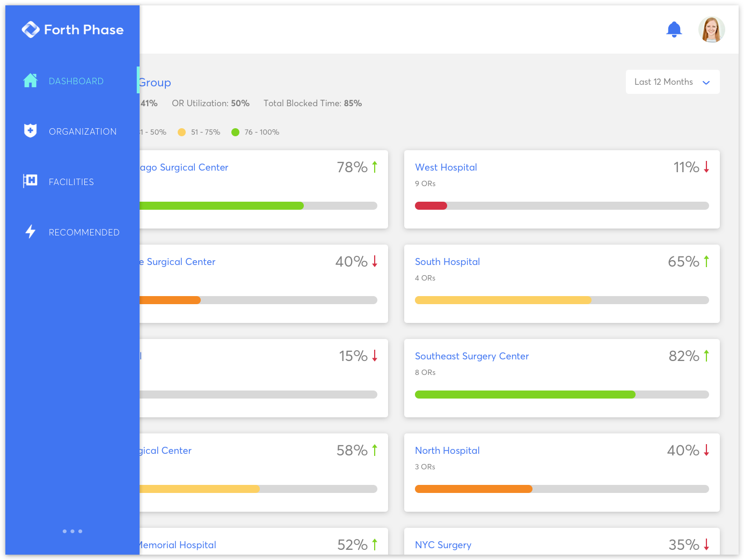Open notifications with the bell icon
744x560 pixels.
click(674, 30)
